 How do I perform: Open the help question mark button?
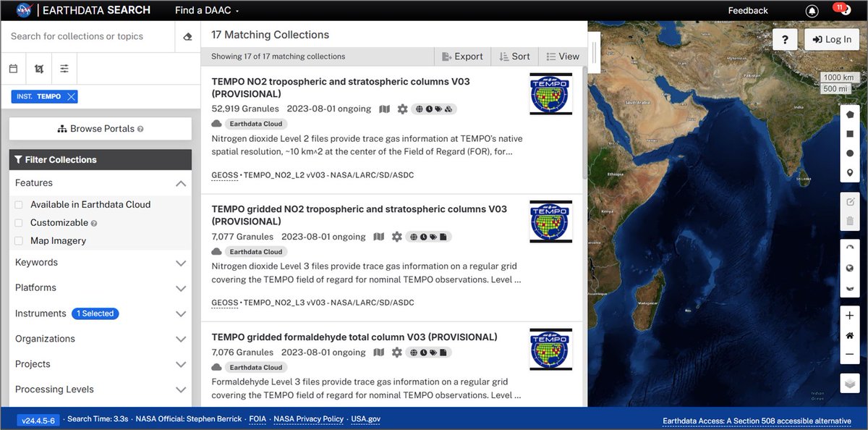[x=785, y=39]
